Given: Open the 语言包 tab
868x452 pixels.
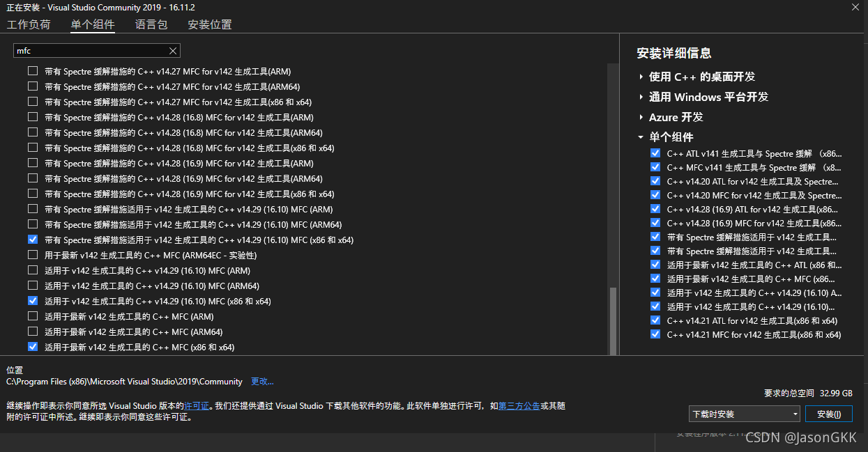Looking at the screenshot, I should pos(151,24).
